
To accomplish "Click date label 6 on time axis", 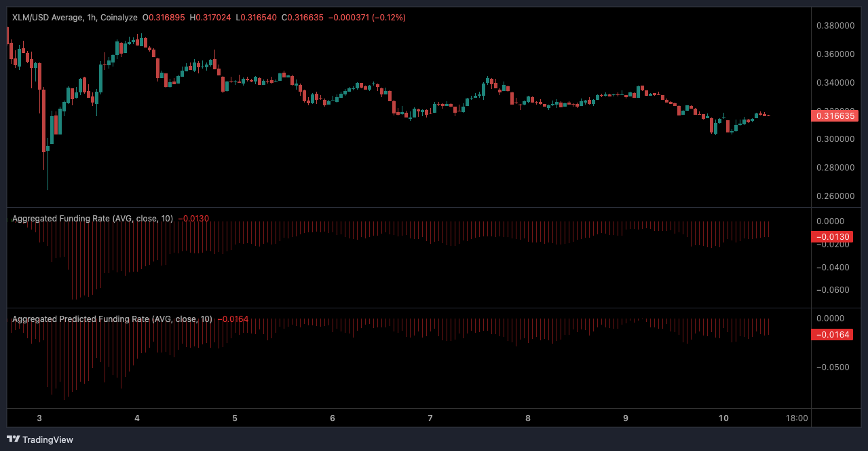I will pyautogui.click(x=333, y=418).
